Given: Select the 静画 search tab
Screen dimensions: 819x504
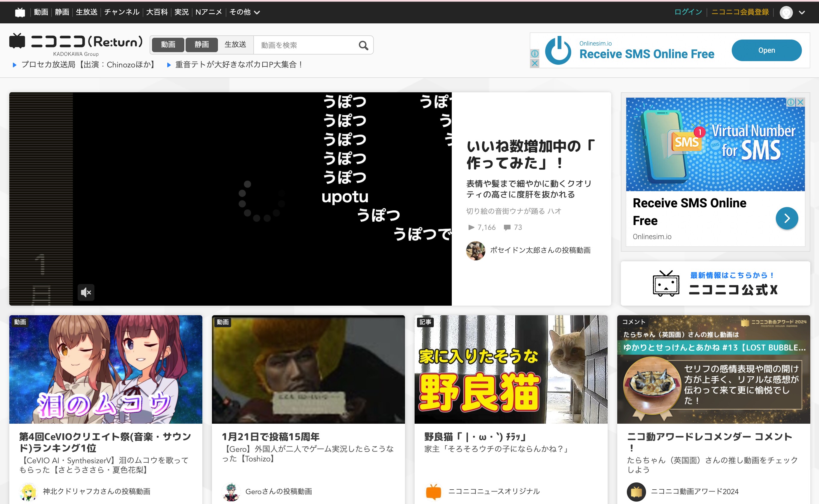Looking at the screenshot, I should click(x=202, y=45).
